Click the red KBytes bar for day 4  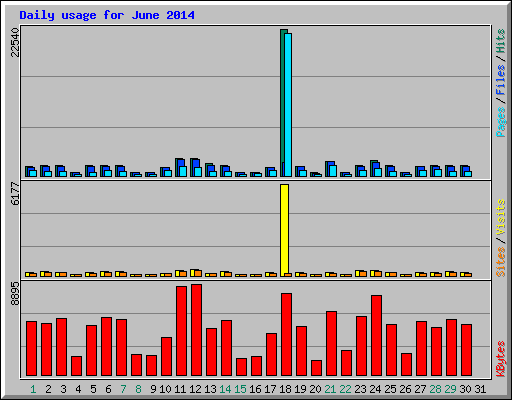tap(76, 366)
